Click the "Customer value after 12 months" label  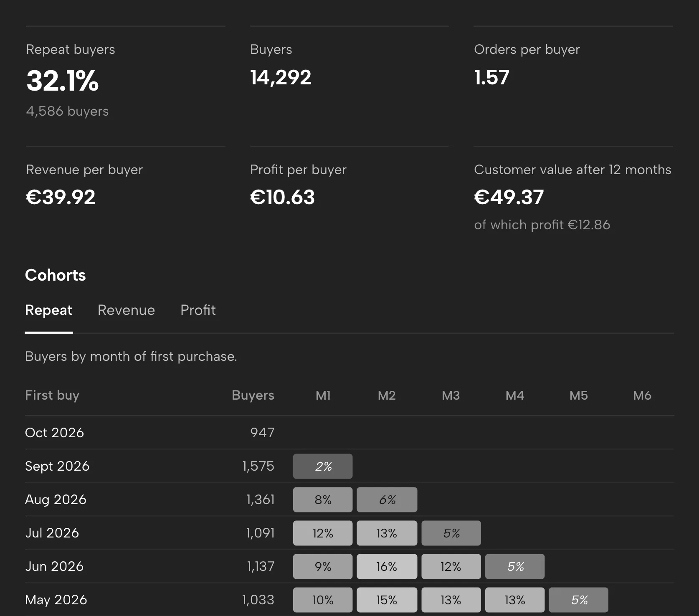[x=572, y=170]
